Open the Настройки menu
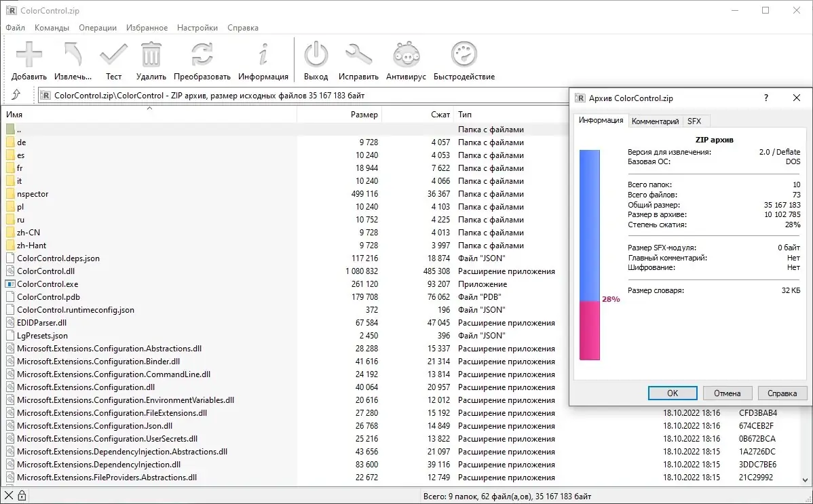This screenshot has height=504, width=813. point(197,28)
